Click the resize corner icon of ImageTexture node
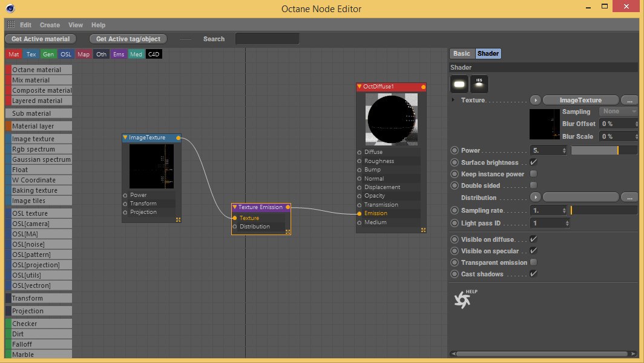Image resolution: width=644 pixels, height=363 pixels. tap(178, 220)
